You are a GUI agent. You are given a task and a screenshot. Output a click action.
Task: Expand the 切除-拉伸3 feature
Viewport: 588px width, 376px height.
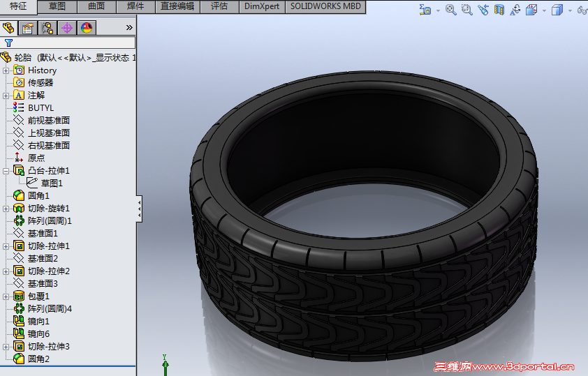tap(6, 347)
